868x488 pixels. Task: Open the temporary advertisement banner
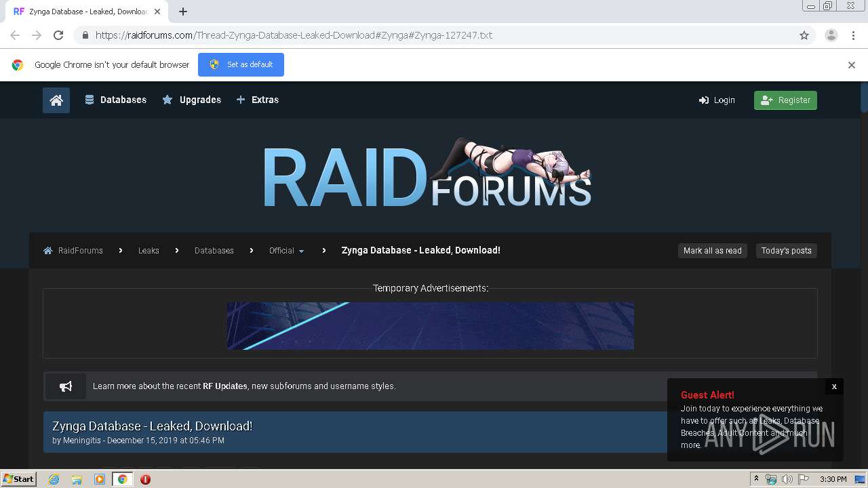[431, 326]
